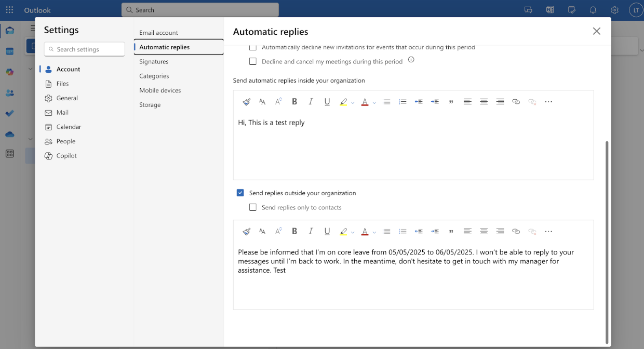
Task: Open highlight color dropdown arrow in upper editor
Action: (x=353, y=102)
